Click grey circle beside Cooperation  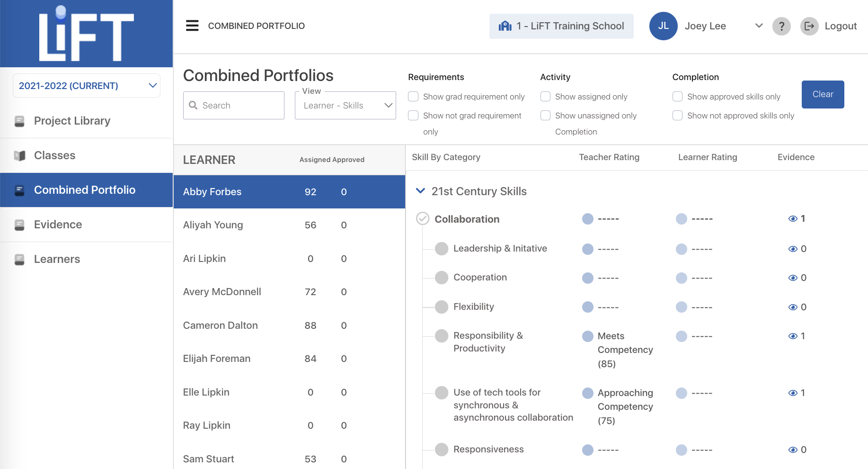[x=442, y=278]
